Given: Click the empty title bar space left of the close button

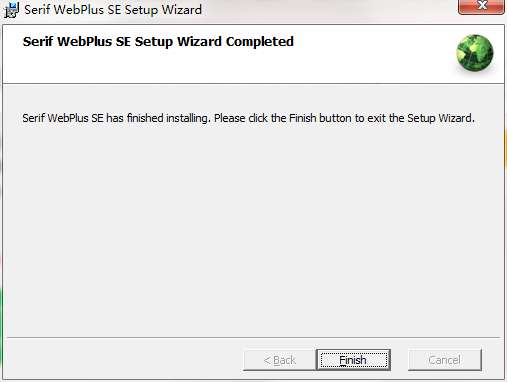Looking at the screenshot, I should click(x=330, y=10).
